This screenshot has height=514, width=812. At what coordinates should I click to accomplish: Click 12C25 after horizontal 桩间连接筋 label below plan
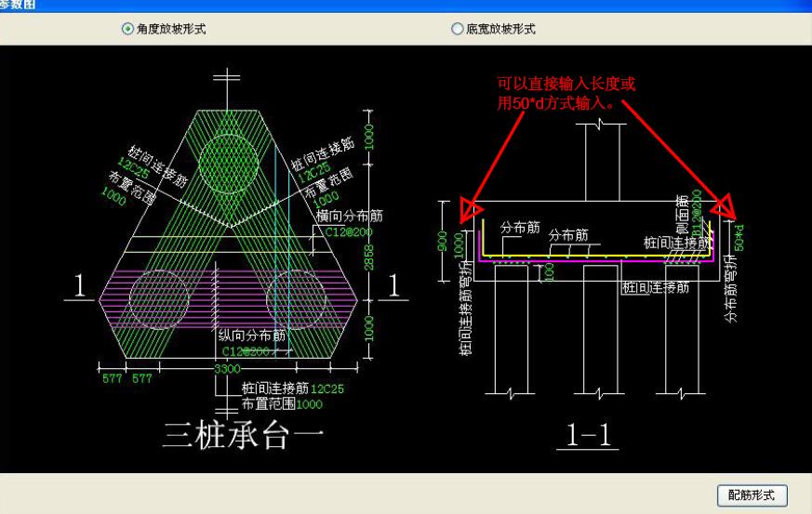tap(326, 389)
